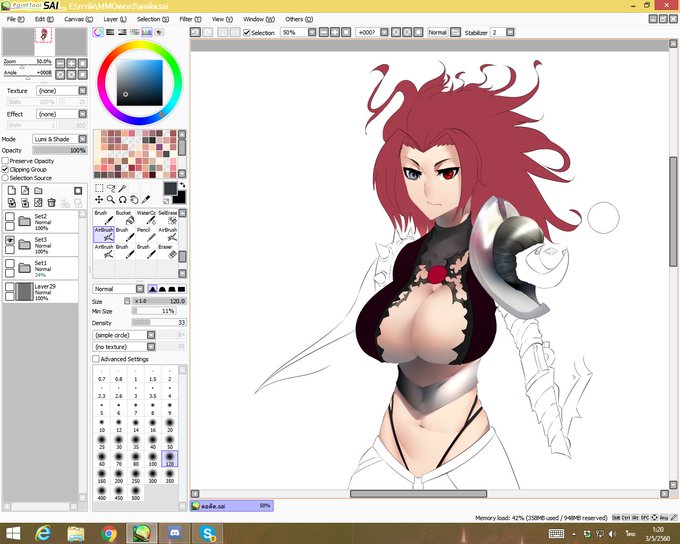Open the Selection menu
This screenshot has height=544, width=680.
pyautogui.click(x=153, y=19)
